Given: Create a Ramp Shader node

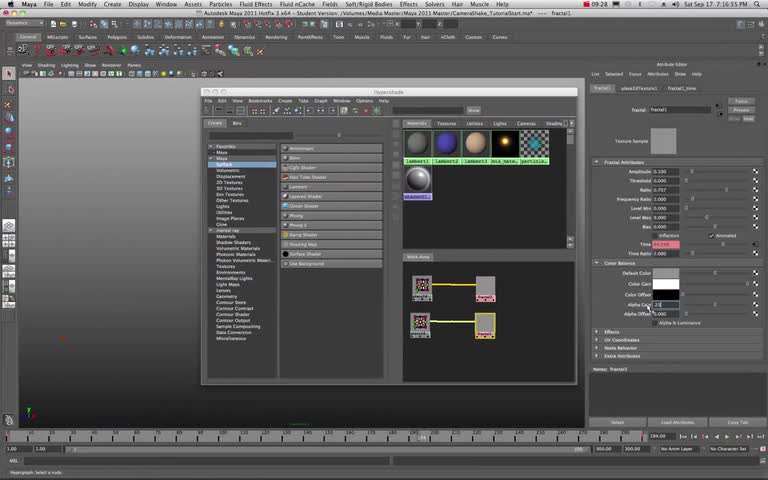Looking at the screenshot, I should coord(305,234).
